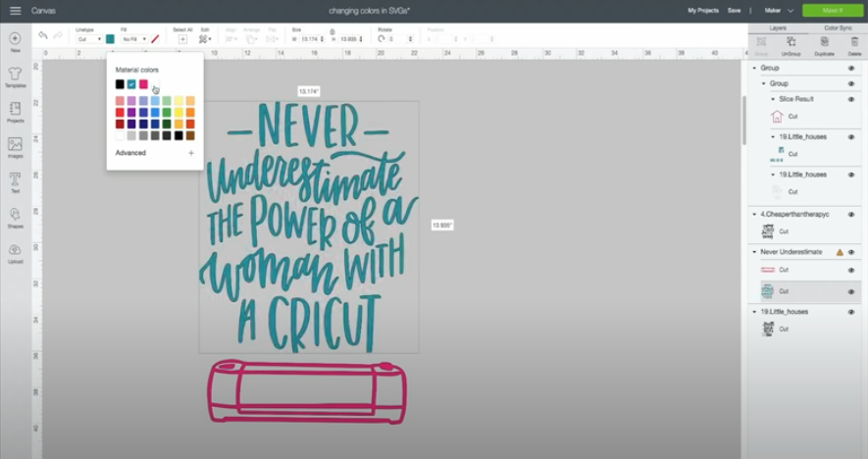This screenshot has height=459, width=868.
Task: Pick the black material color
Action: (120, 84)
